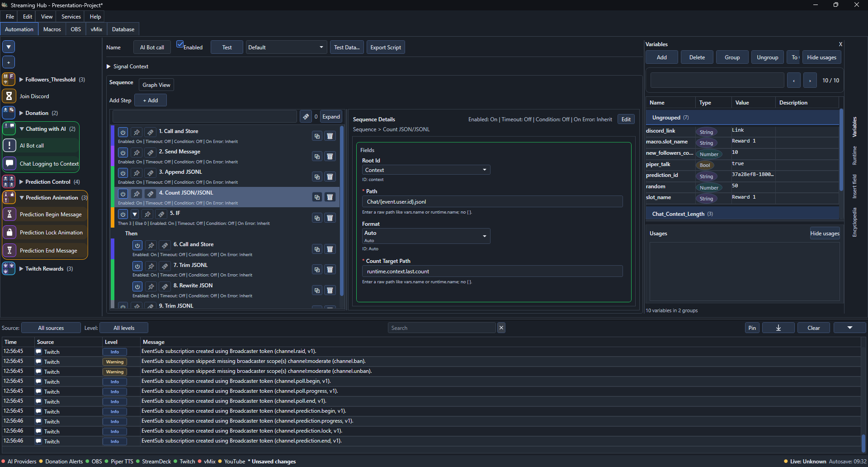Delete step 3 Append JSONL

coord(330,176)
